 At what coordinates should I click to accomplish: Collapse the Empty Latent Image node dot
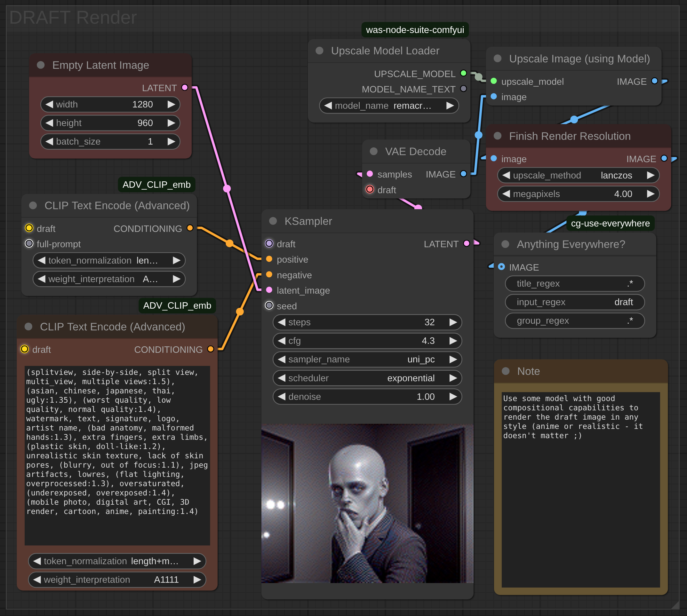41,65
